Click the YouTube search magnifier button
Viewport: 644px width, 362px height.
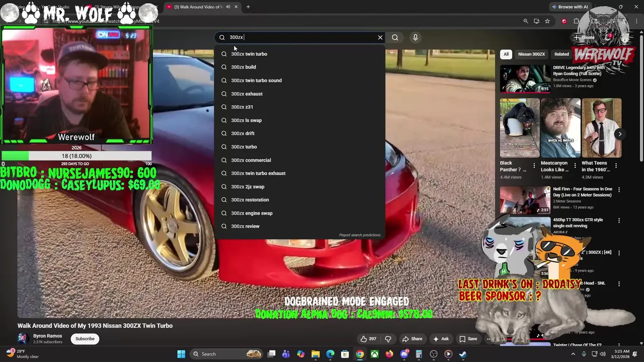tap(395, 37)
